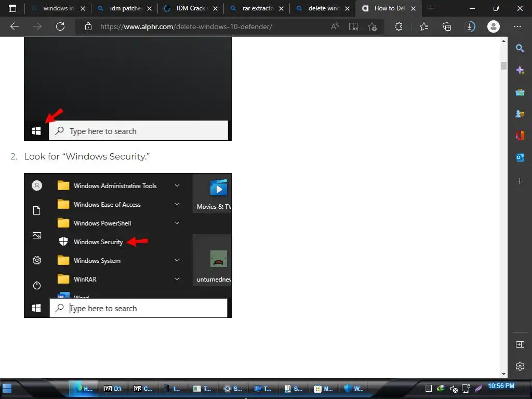
Task: Open the 7-Zip 'C...' taskbar window
Action: point(143,389)
